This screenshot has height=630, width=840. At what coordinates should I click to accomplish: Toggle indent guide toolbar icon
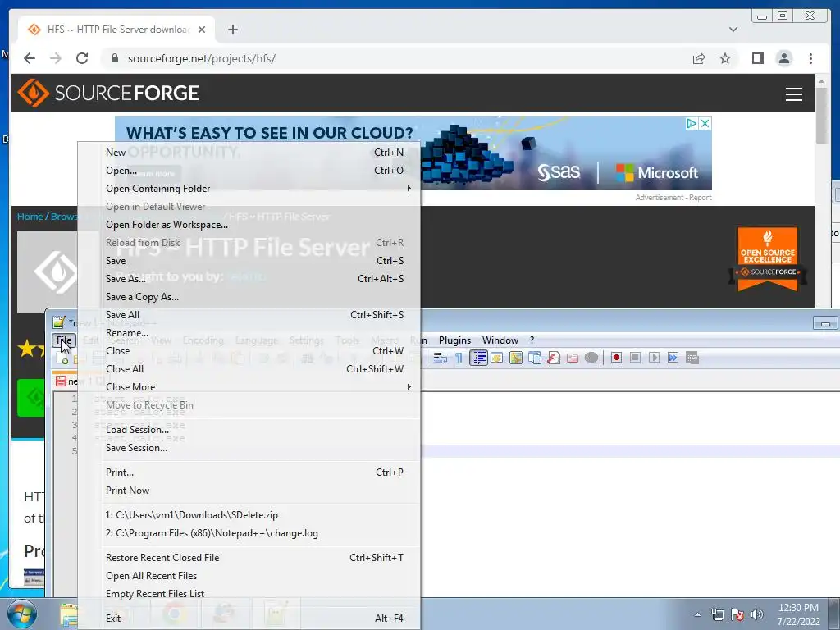[478, 358]
